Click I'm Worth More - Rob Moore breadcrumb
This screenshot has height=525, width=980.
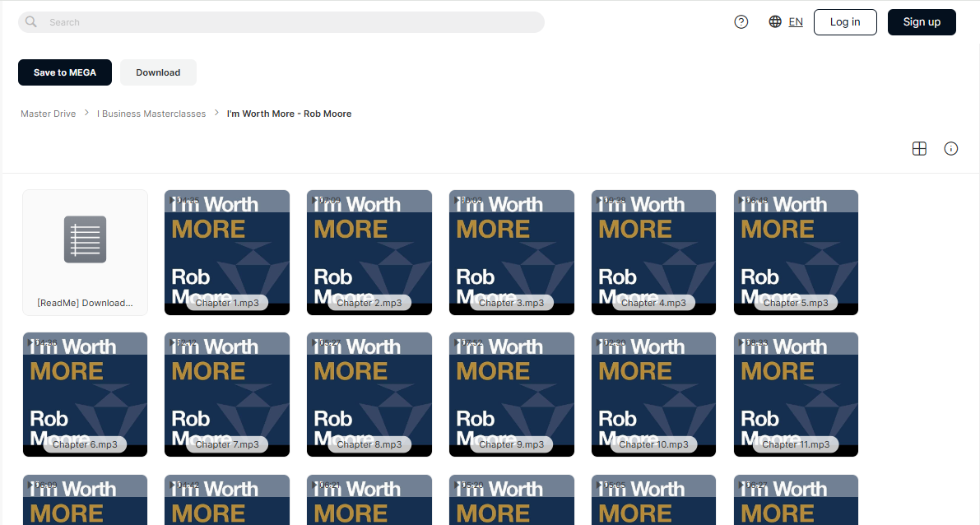coord(289,114)
